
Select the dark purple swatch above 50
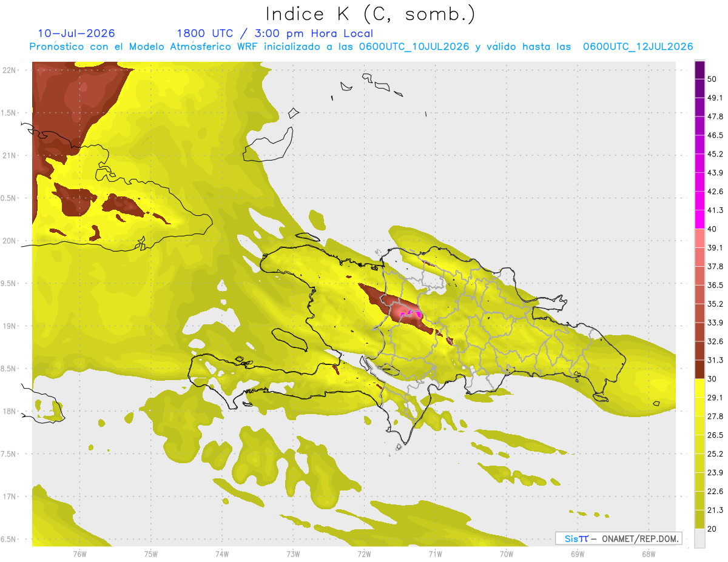coord(699,70)
